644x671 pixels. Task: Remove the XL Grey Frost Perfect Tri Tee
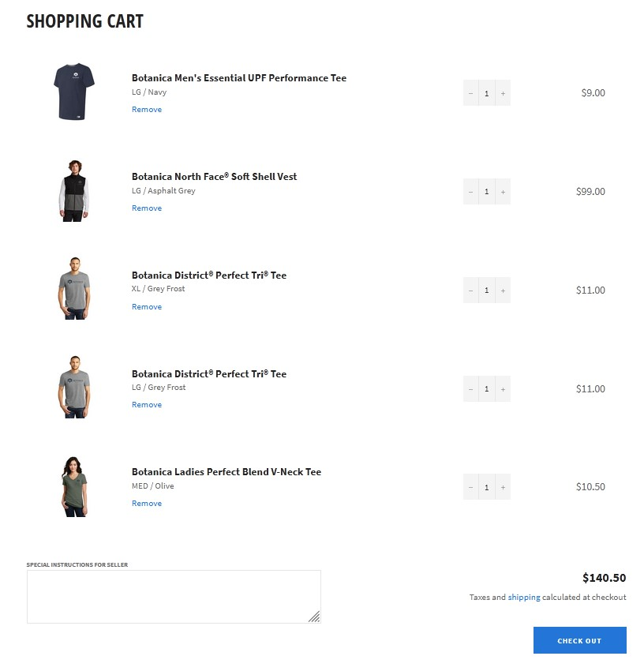[x=147, y=307]
